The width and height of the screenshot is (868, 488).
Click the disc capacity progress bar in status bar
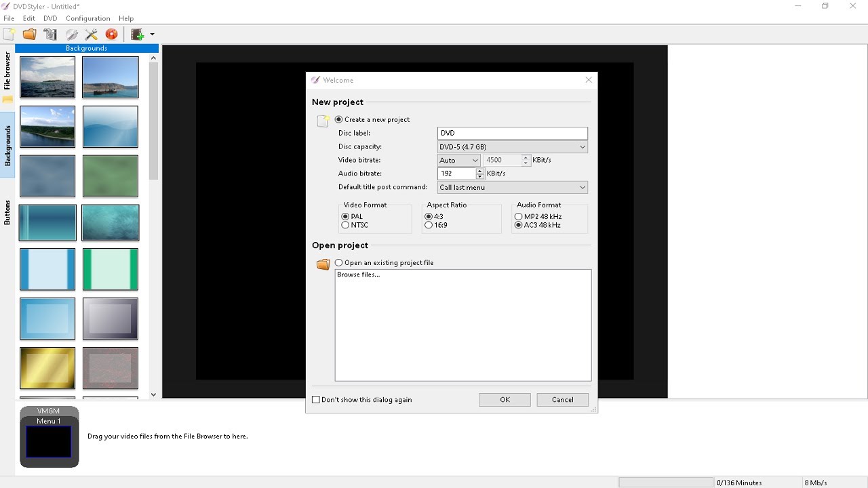(666, 483)
